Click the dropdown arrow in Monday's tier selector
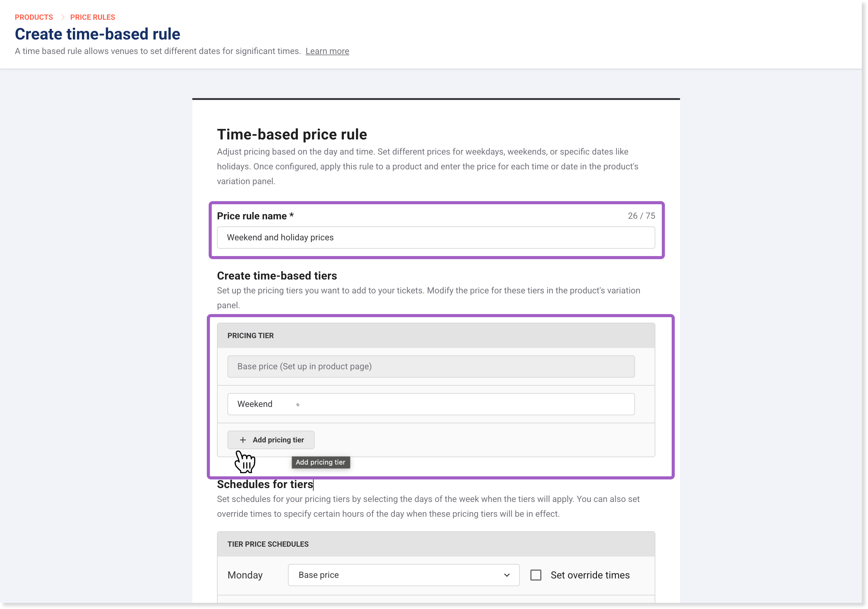The width and height of the screenshot is (868, 609). [x=507, y=575]
